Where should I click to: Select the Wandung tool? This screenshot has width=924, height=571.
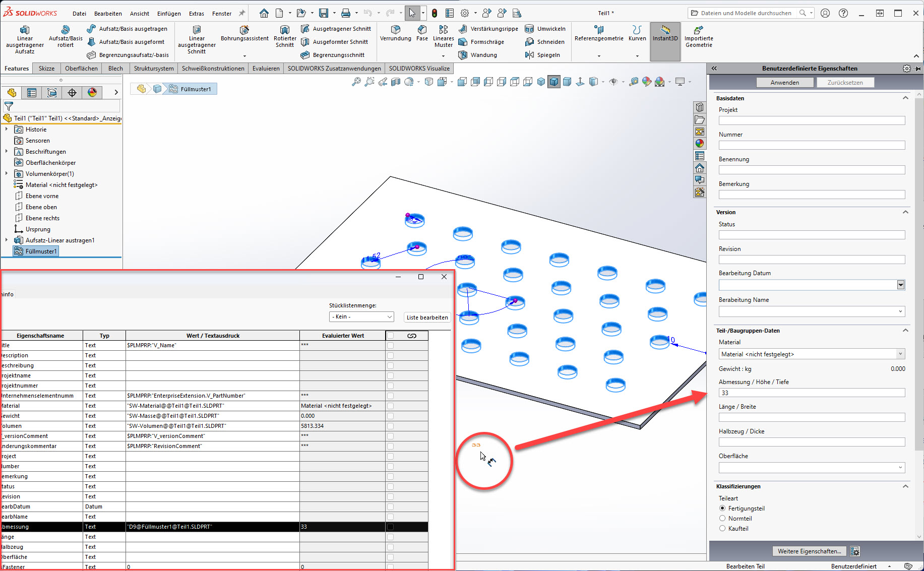[x=478, y=55]
